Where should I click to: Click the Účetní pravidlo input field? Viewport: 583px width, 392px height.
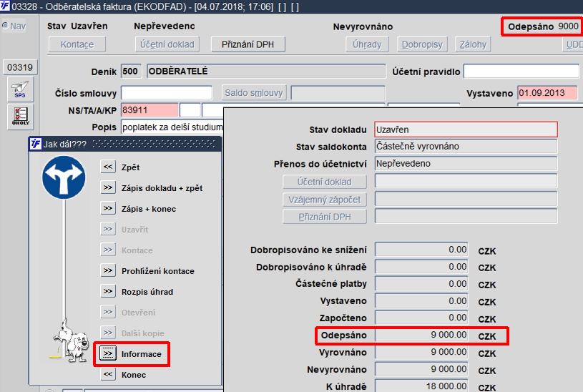tap(521, 72)
